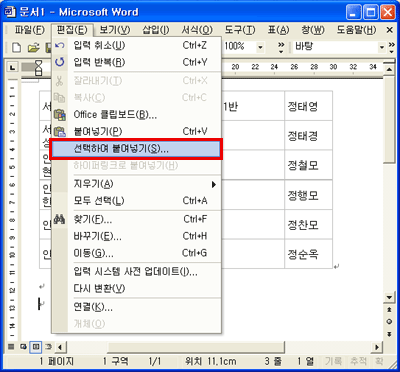Image resolution: width=400 pixels, height=372 pixels.
Task: Click the Select Browse Object round button
Action: [x=389, y=322]
